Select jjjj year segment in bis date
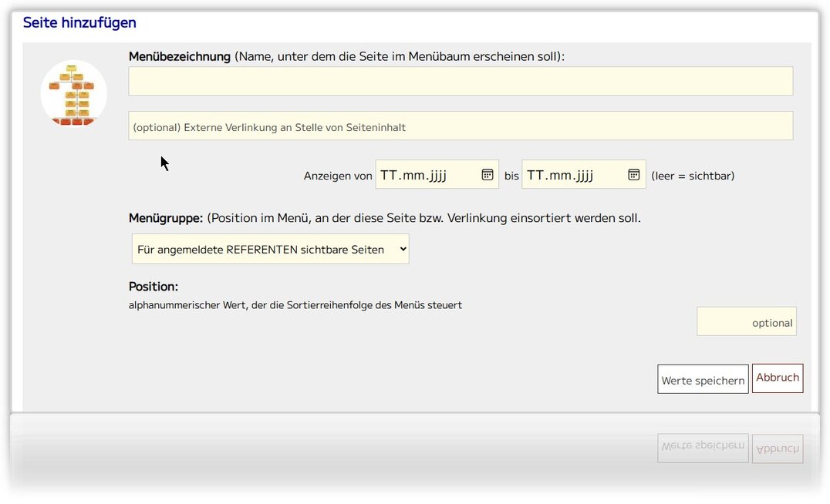Image resolution: width=830 pixels, height=504 pixels. coord(584,176)
